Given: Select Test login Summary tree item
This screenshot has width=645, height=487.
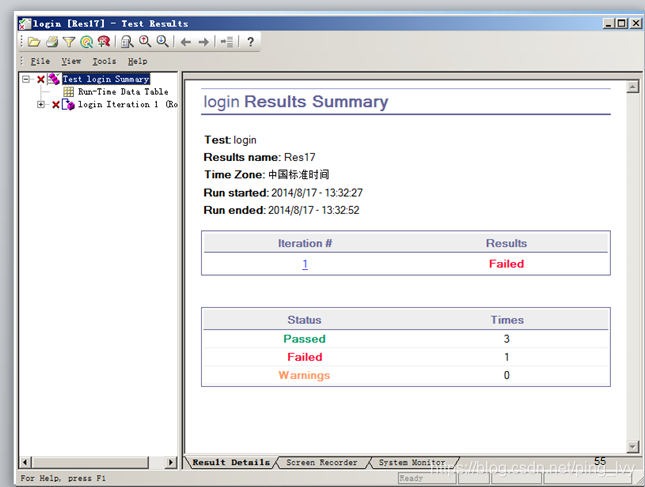Looking at the screenshot, I should (x=106, y=79).
